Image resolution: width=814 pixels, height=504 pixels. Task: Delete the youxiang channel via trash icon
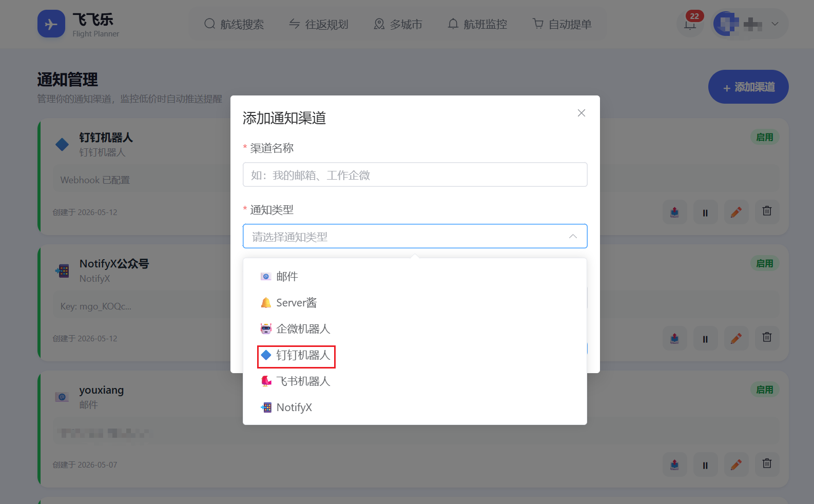tap(767, 464)
